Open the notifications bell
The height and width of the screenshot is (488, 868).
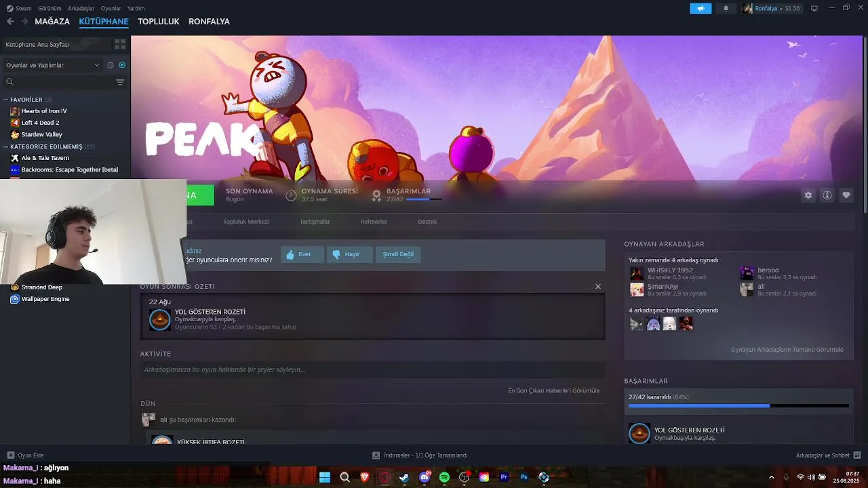tap(726, 8)
